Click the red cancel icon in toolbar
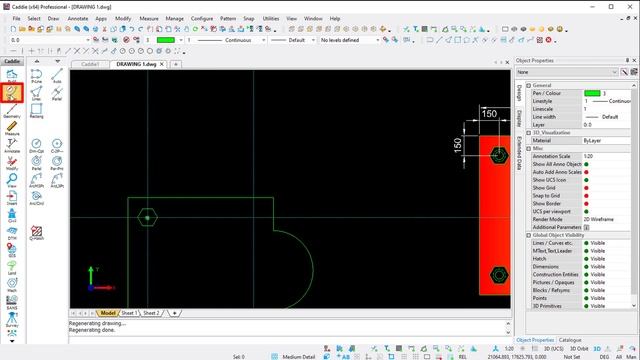This screenshot has width=640, height=360. click(x=549, y=40)
